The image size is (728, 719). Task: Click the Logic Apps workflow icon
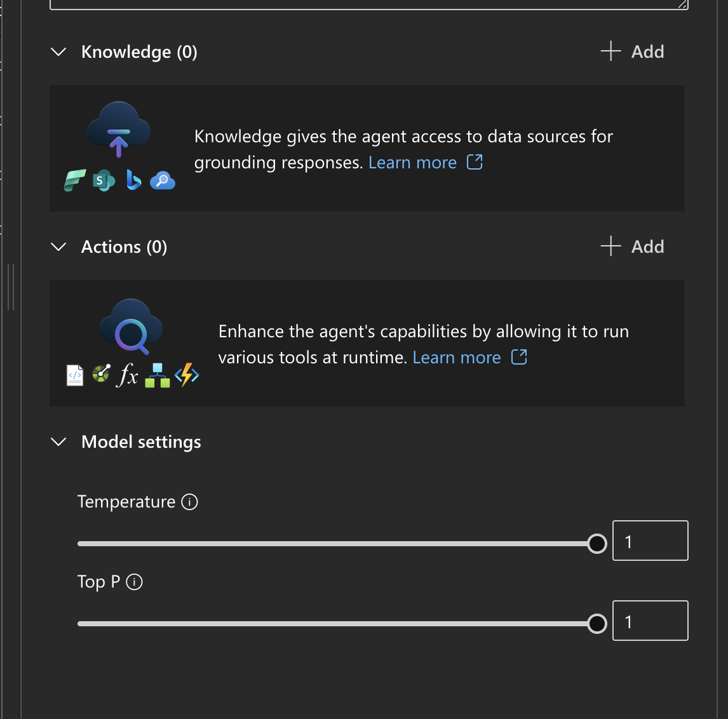(157, 375)
